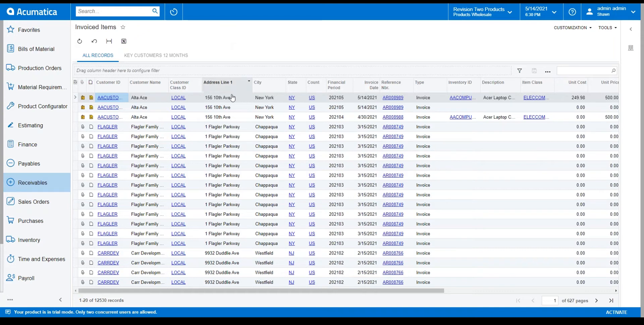Open Production Orders workspace

coord(39,68)
